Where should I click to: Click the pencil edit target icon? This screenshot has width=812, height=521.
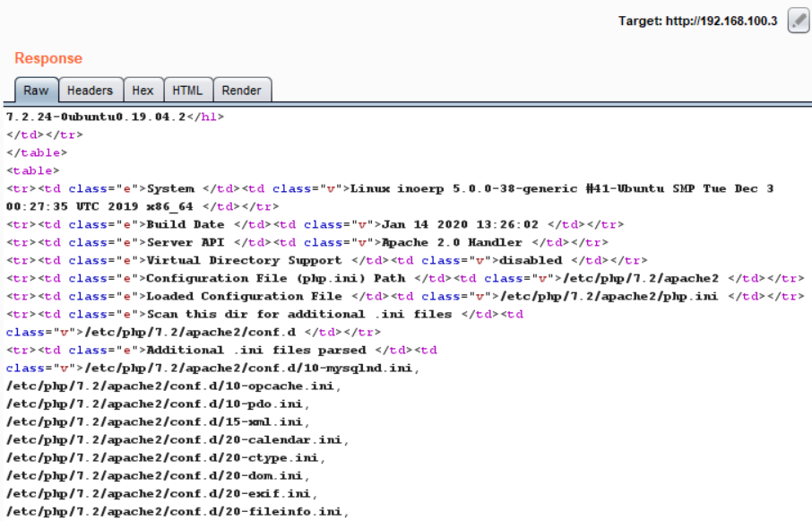coord(798,21)
